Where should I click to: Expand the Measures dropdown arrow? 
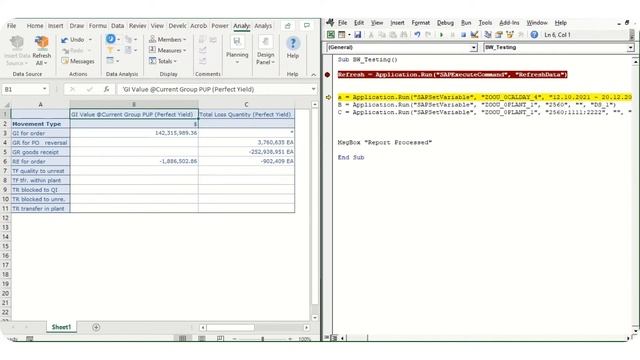click(184, 51)
